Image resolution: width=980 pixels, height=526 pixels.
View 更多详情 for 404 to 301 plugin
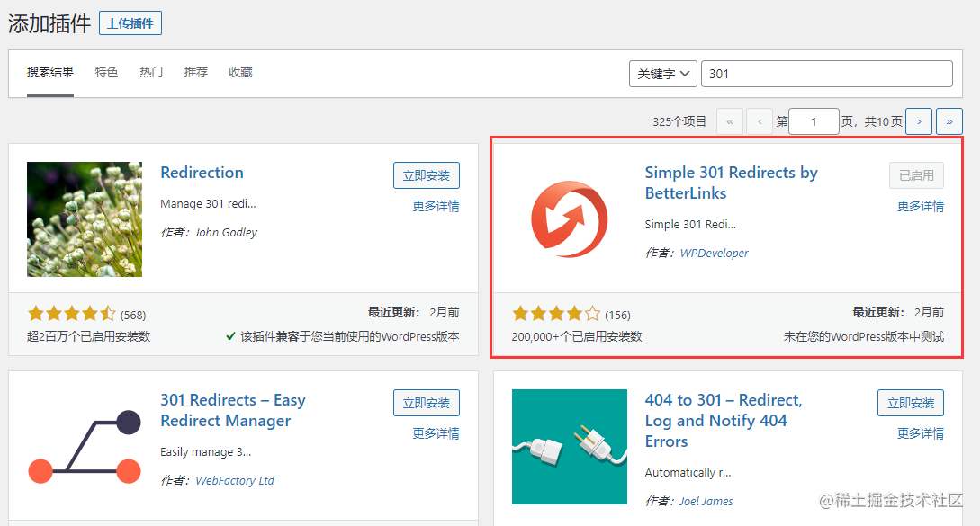920,433
